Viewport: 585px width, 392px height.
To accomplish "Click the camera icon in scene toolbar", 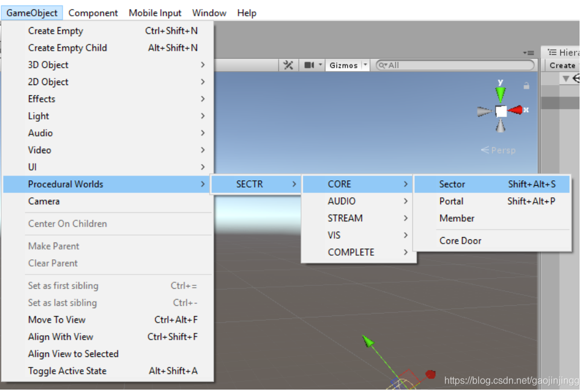I will point(310,65).
